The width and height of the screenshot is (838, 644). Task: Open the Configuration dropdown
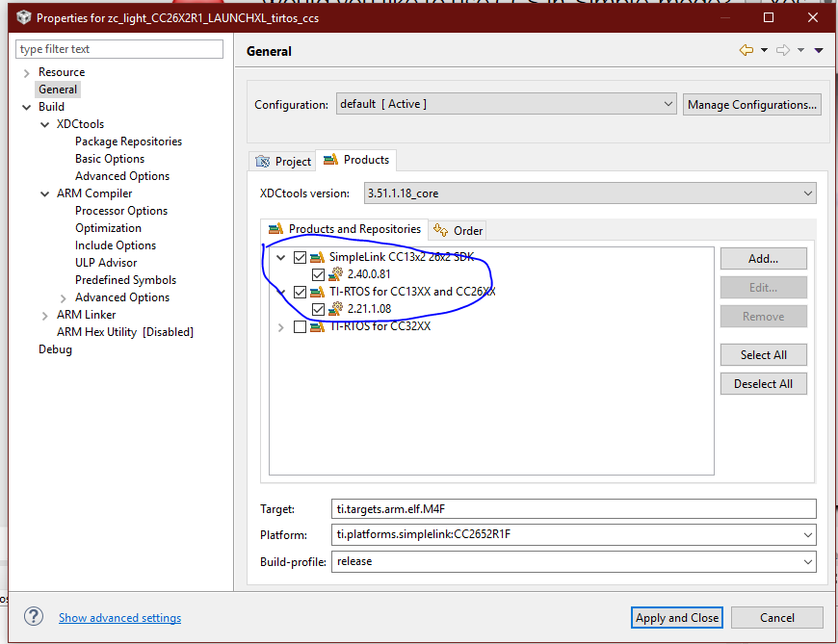(506, 104)
